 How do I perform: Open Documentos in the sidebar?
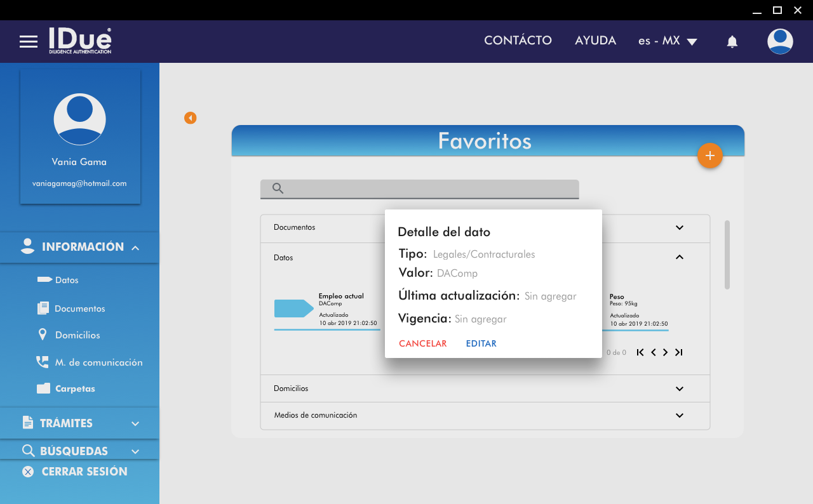click(x=79, y=308)
